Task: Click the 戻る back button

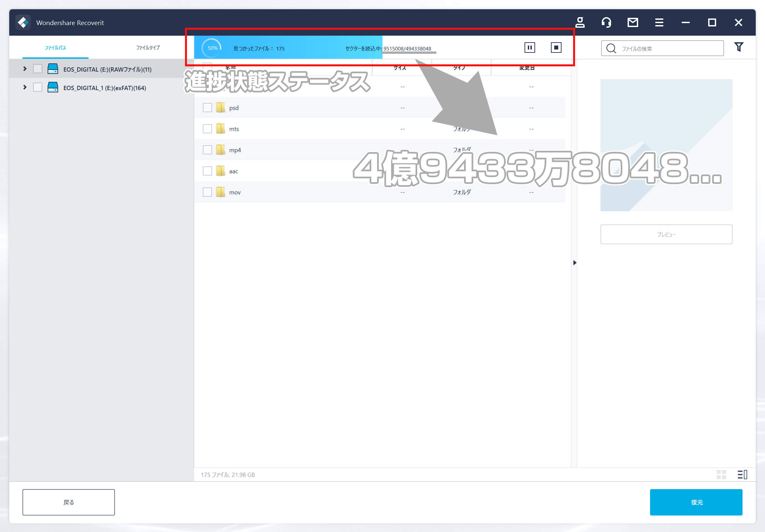Action: click(x=69, y=502)
